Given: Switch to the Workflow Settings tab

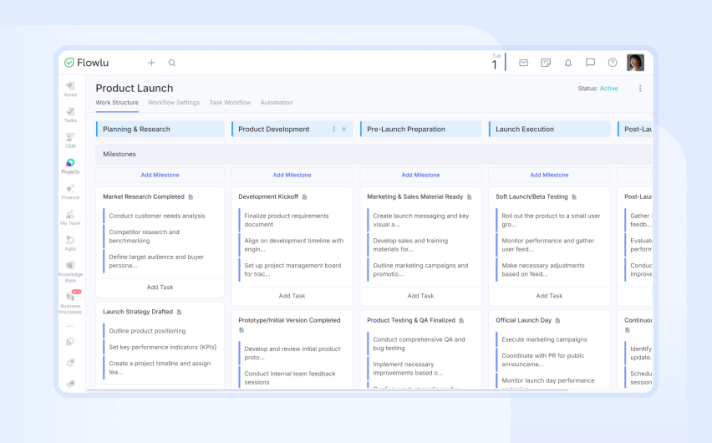Looking at the screenshot, I should (173, 103).
